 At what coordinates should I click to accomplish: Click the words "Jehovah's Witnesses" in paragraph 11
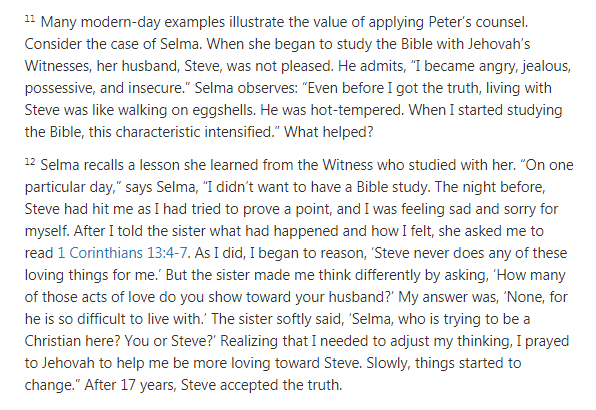click(x=499, y=44)
